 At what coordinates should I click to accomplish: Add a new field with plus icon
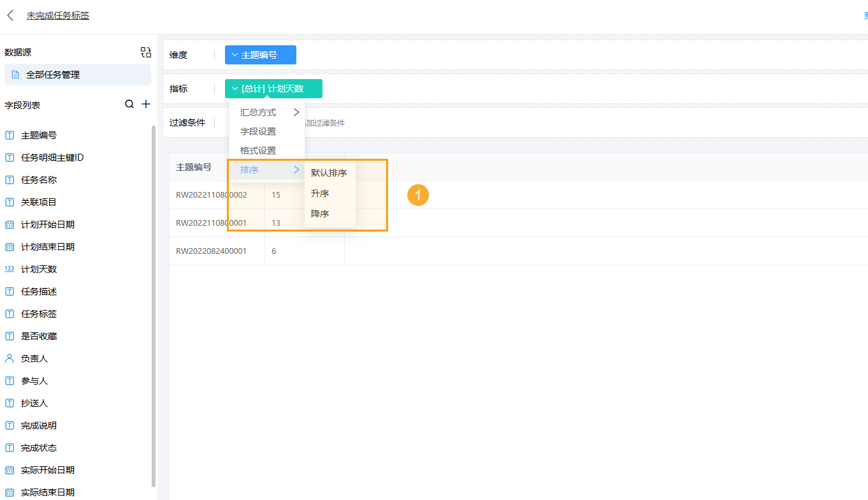[x=146, y=104]
